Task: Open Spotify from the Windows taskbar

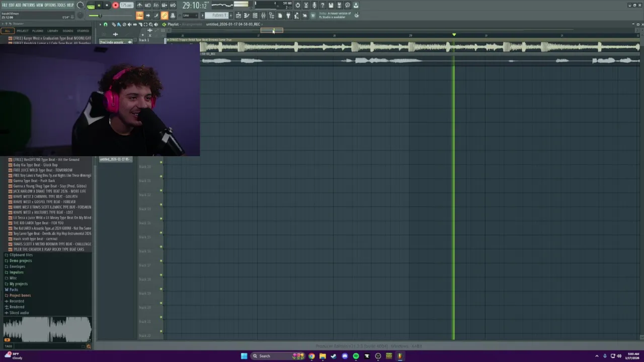Action: click(356, 356)
